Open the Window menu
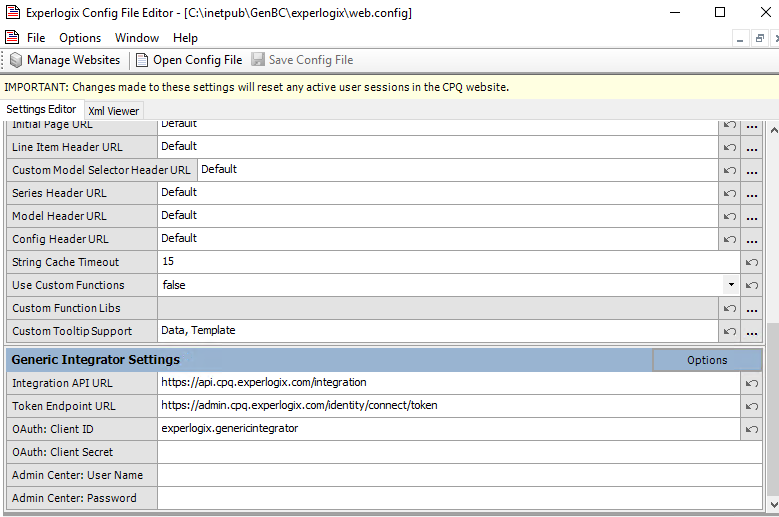The height and width of the screenshot is (517, 779). click(x=137, y=38)
